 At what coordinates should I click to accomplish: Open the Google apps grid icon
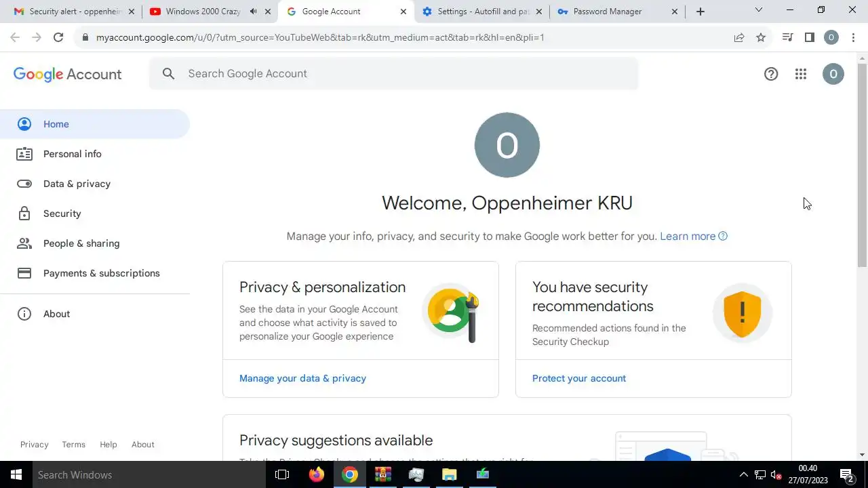[801, 74]
